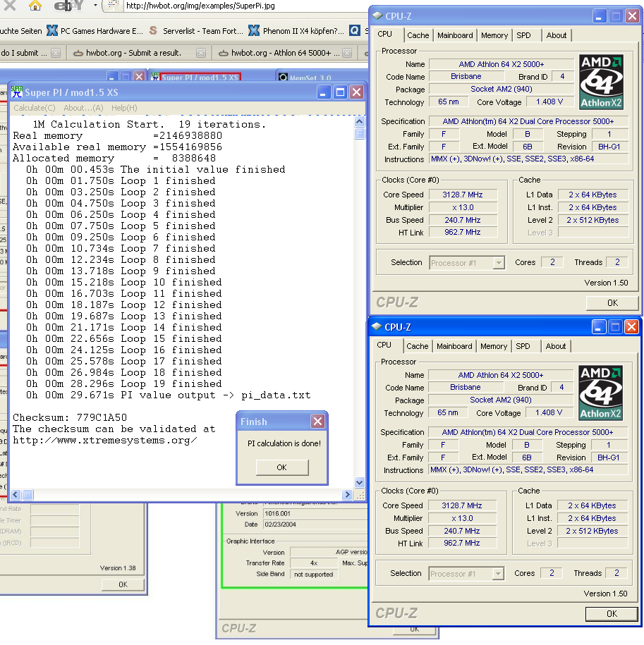
Task: Switch to Mainboard tab in bottom CPU-Z
Action: 454,346
